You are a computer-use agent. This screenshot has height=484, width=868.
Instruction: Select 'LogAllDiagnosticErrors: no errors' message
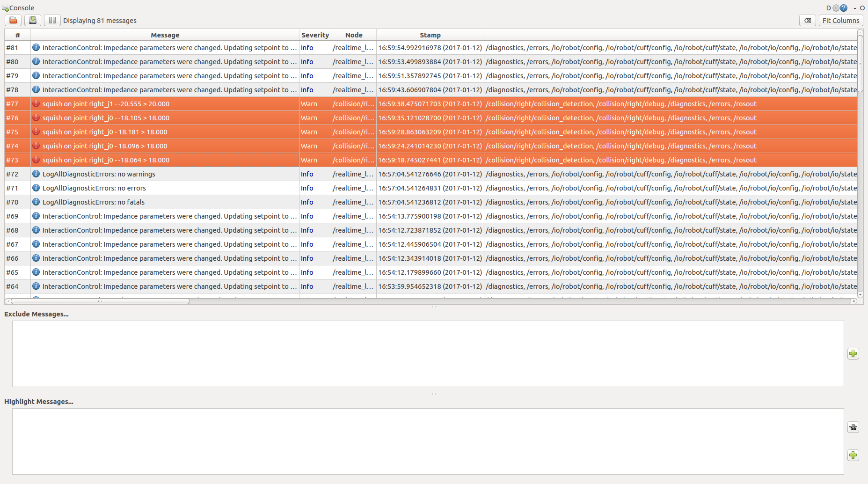coord(430,188)
